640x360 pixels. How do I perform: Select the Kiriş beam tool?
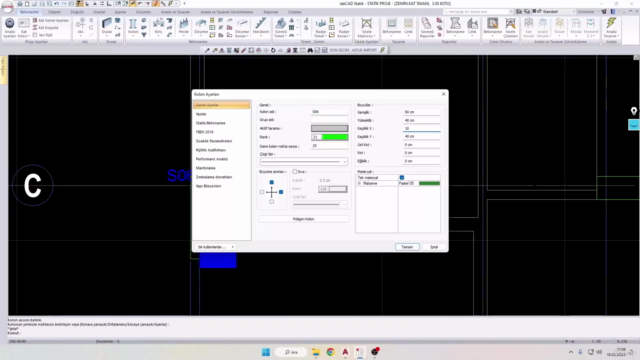coord(158,27)
